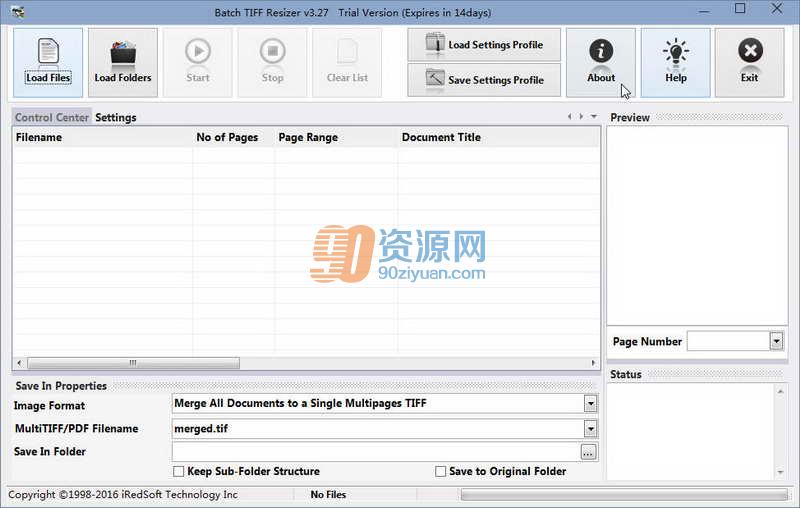Exit the application via Exit button
This screenshot has height=508, width=800.
coord(749,62)
